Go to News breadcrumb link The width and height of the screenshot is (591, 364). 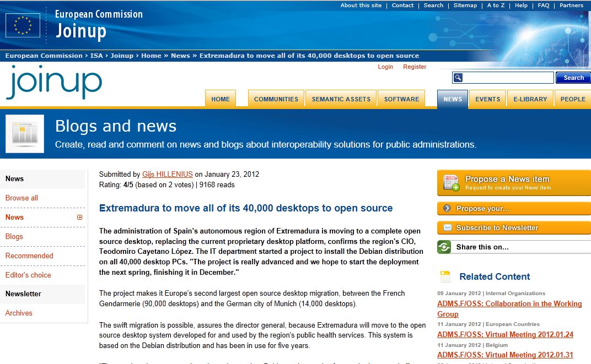[180, 56]
